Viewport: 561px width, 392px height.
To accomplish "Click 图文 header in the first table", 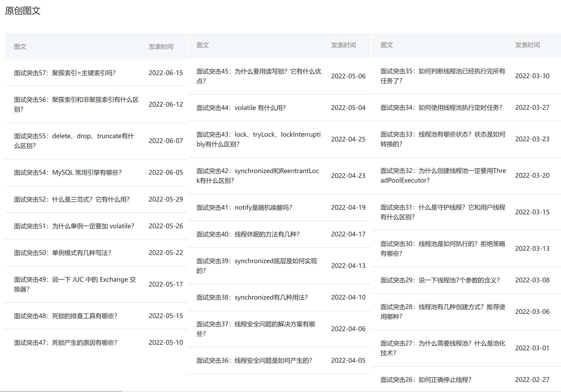I will coord(20,47).
